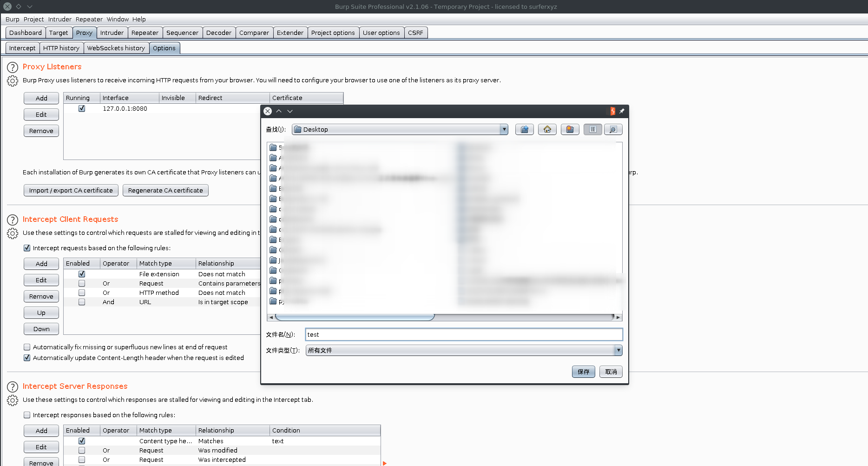The height and width of the screenshot is (466, 868).
Task: Click the up chevron in dialog title bar
Action: (x=279, y=111)
